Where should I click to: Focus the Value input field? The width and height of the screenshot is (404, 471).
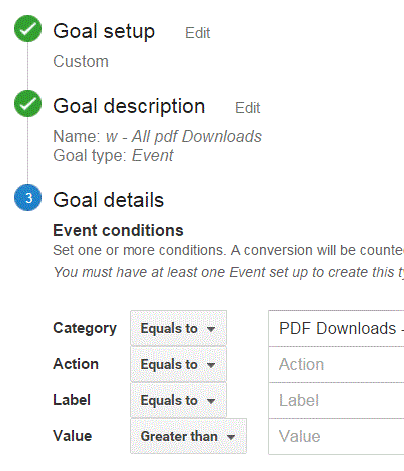point(336,436)
